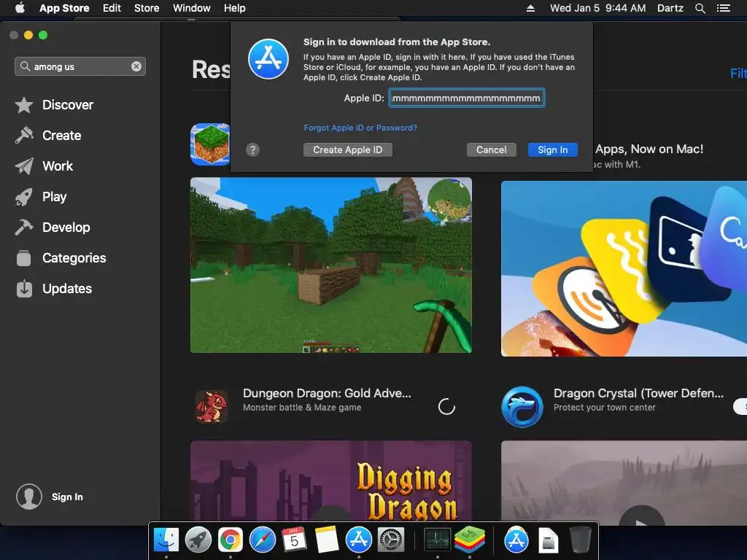Launch Launchpad rocket in the Dock

tap(198, 540)
